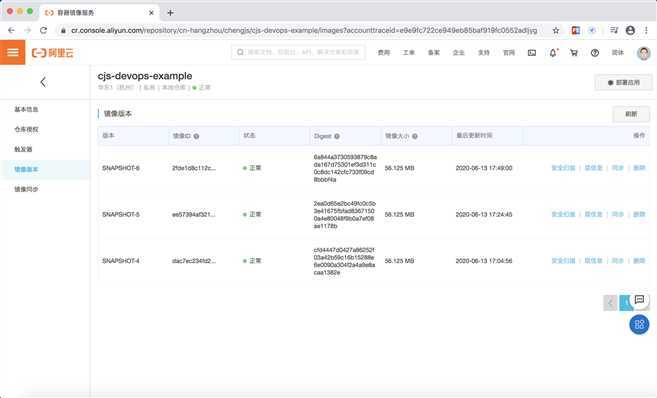Open the Chrome profile icon
657x398 pixels.
click(x=630, y=30)
